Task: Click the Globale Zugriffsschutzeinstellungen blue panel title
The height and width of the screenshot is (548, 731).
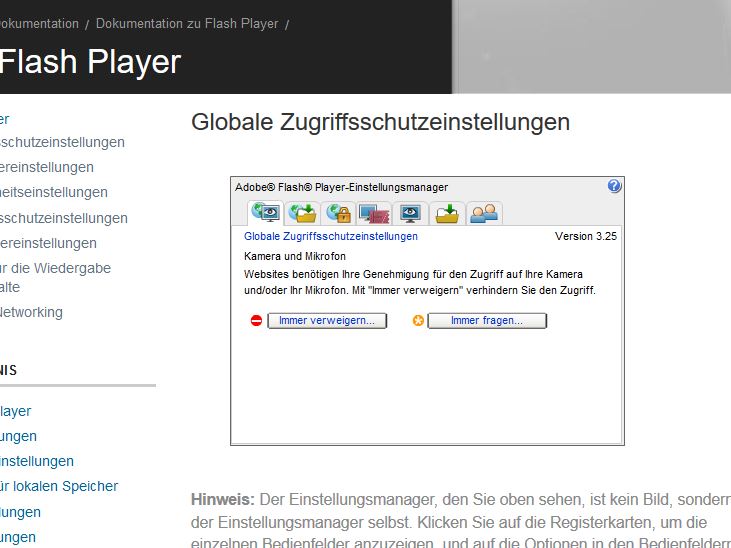Action: (331, 236)
